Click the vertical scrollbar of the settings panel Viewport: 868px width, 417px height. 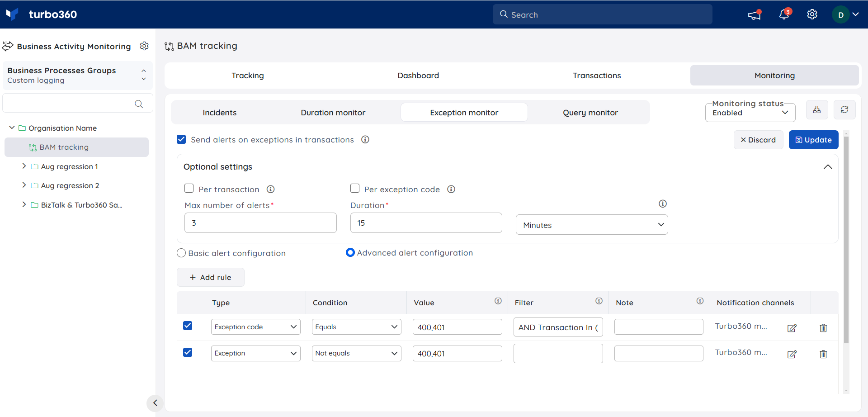(846, 240)
